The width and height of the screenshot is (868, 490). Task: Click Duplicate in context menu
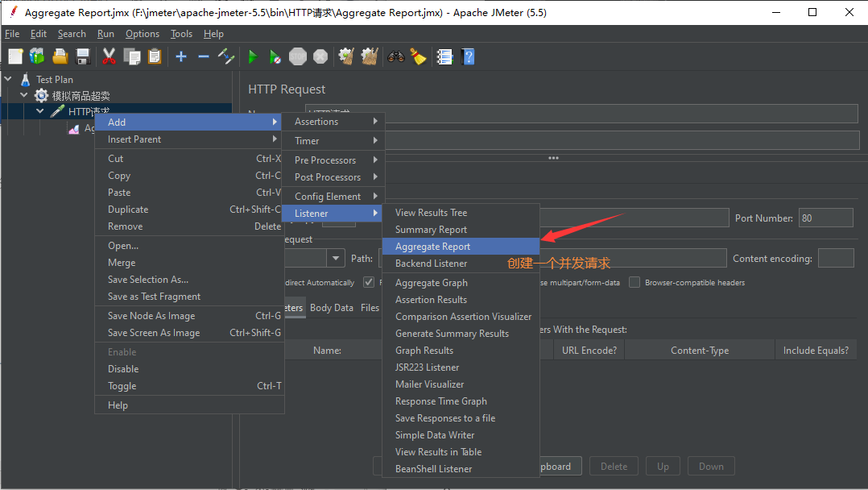tap(189, 210)
